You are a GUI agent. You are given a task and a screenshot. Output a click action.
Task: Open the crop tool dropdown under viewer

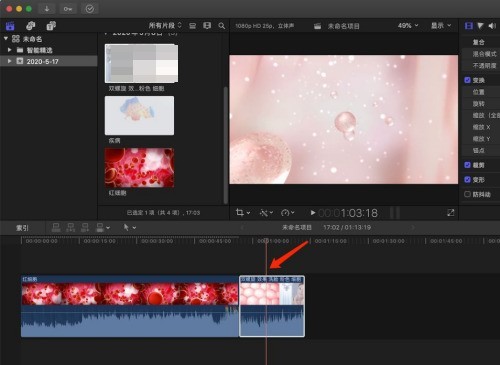[243, 212]
